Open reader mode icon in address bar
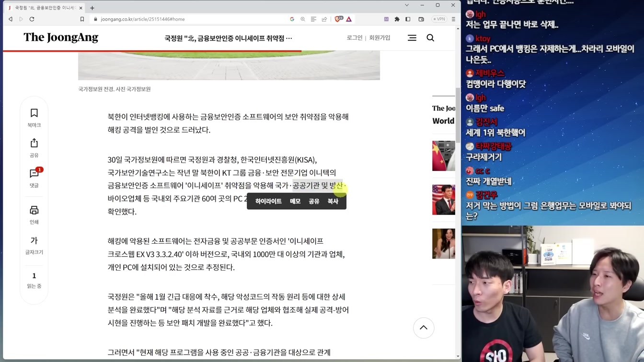Image resolution: width=644 pixels, height=362 pixels. pyautogui.click(x=313, y=19)
